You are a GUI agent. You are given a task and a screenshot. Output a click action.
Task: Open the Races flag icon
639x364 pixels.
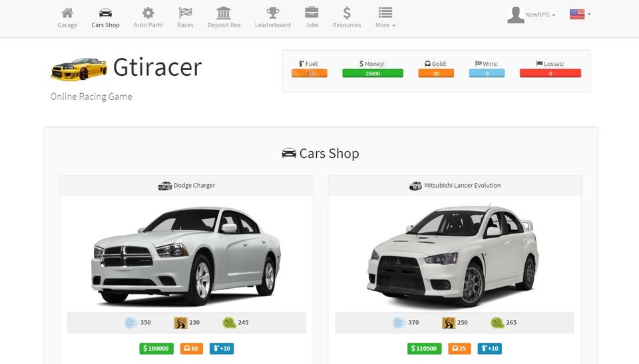[x=185, y=13]
